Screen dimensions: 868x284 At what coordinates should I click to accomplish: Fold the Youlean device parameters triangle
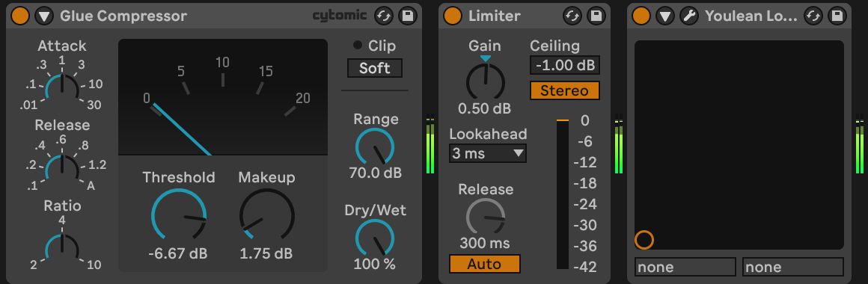coord(664,16)
